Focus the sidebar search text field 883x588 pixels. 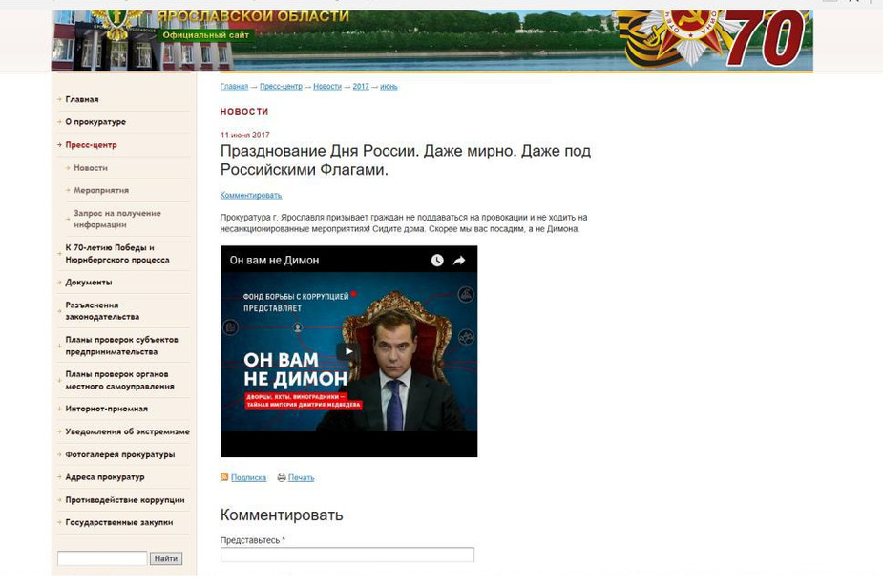tap(102, 558)
